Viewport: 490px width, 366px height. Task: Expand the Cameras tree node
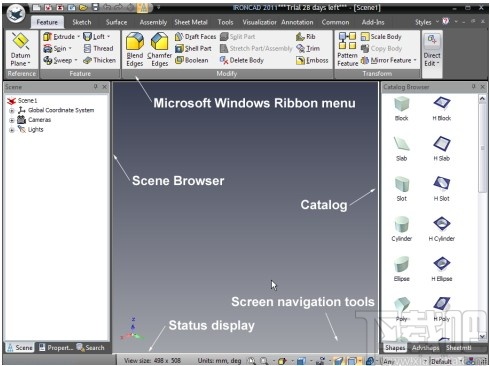pos(12,120)
